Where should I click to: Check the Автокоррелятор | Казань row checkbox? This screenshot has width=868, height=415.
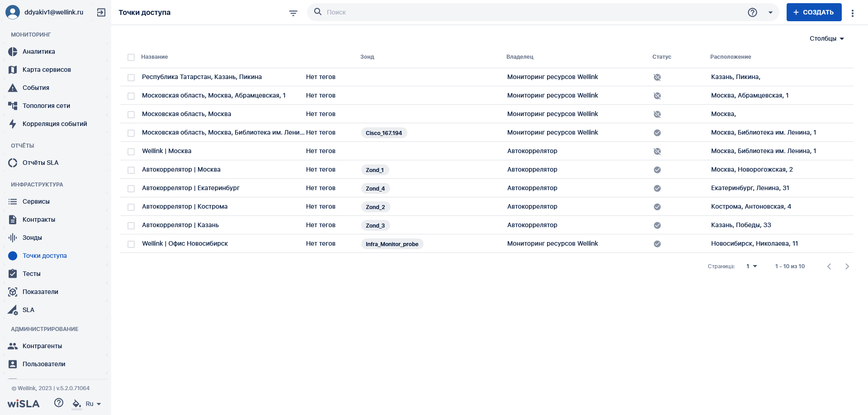click(131, 226)
